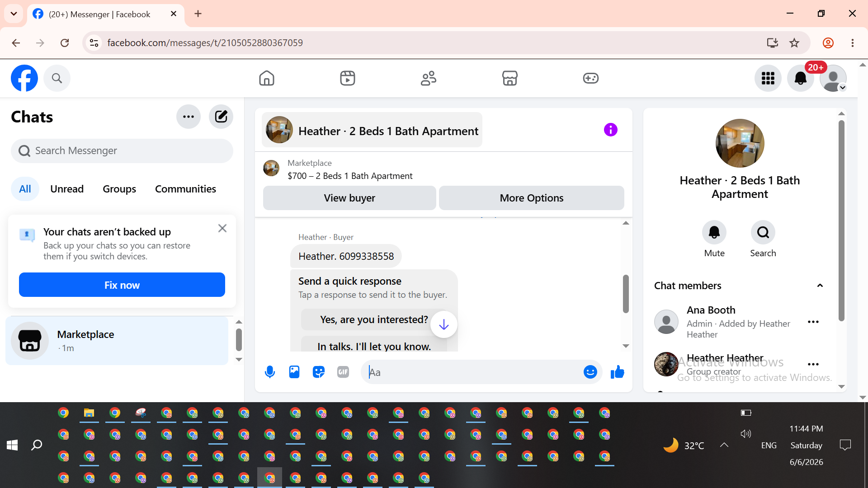Switch to the Unread filter
Viewport: 868px width, 488px height.
pos(67,189)
